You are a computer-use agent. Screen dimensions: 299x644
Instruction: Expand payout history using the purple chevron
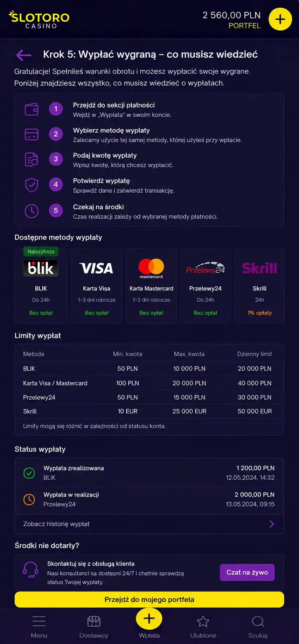272,524
